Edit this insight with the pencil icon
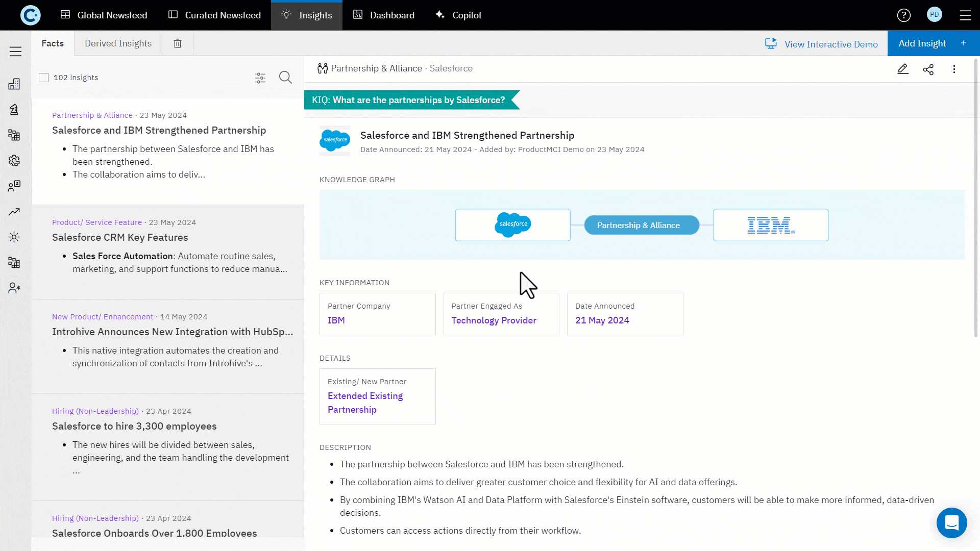 tap(903, 69)
